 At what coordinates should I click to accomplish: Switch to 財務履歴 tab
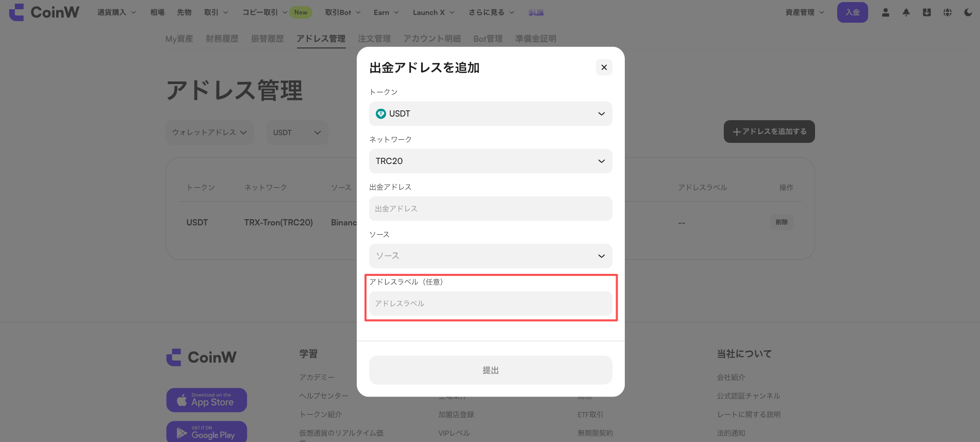coord(222,39)
